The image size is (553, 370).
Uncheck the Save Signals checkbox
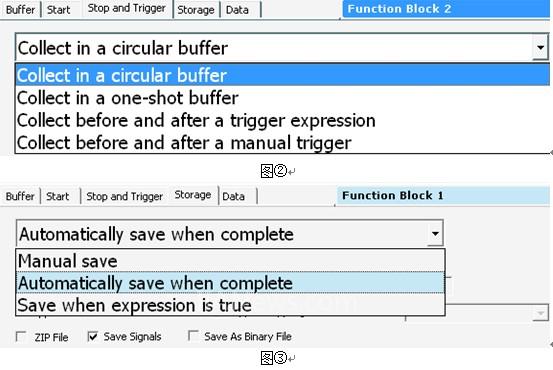click(93, 336)
